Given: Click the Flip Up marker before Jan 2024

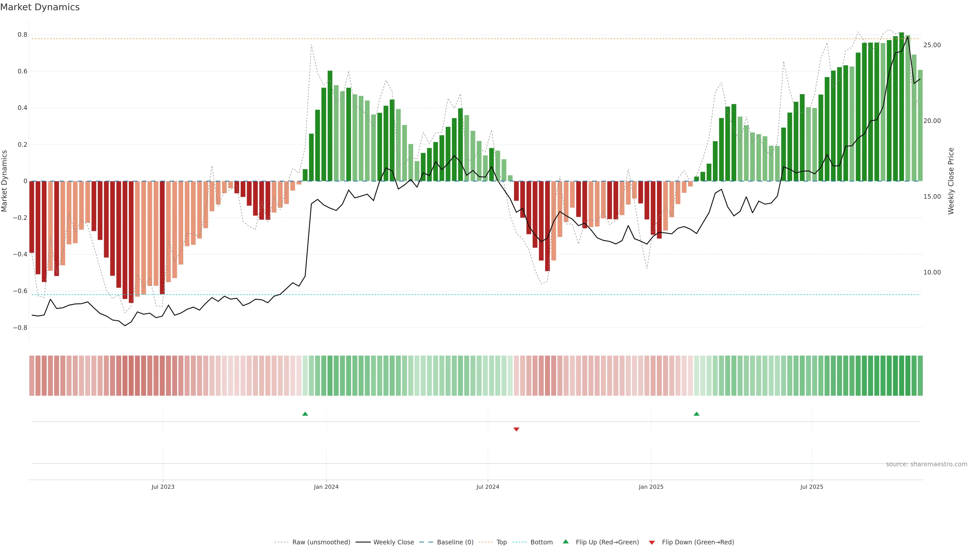Looking at the screenshot, I should click(x=305, y=414).
